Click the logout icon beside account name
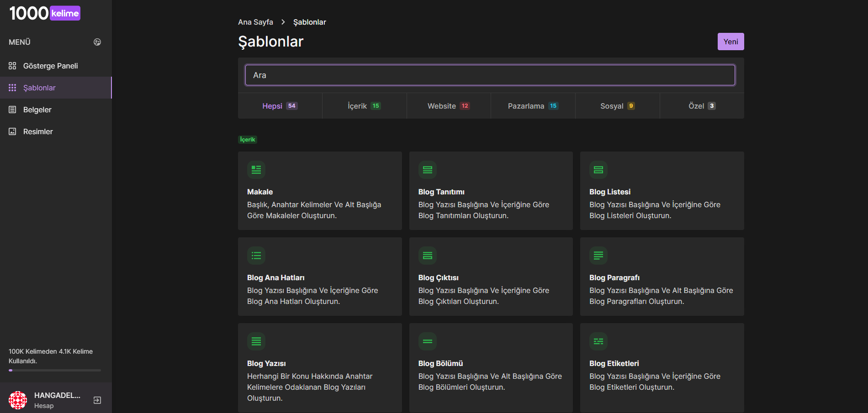 97,400
